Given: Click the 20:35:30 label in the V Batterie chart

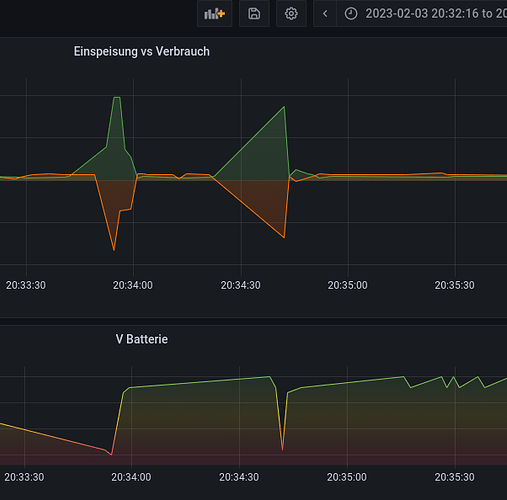Looking at the screenshot, I should pyautogui.click(x=454, y=477).
